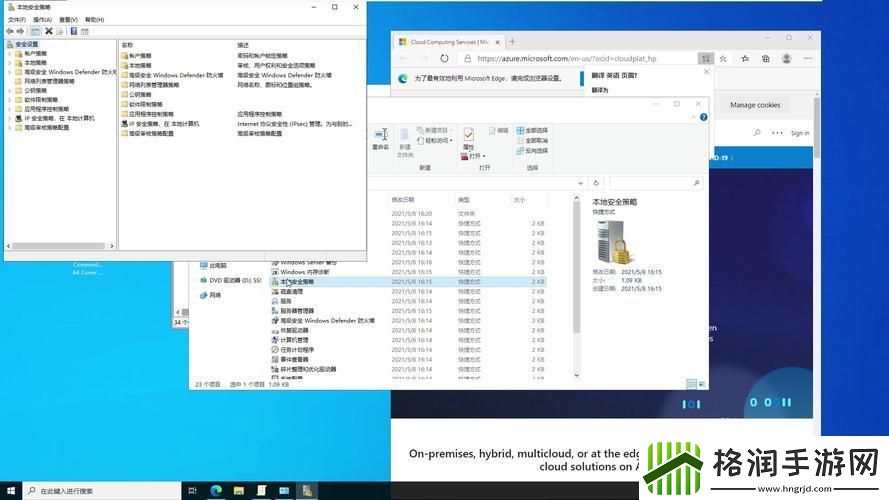Screen dimensions: 889x500
Task: Close the translate page popup
Action: coord(706,72)
